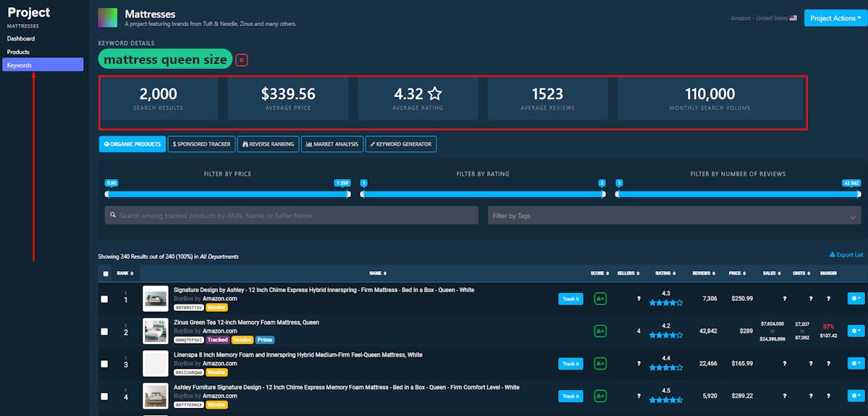Viewport: 868px width, 416px height.
Task: Sort the table by Units column
Action: click(801, 273)
